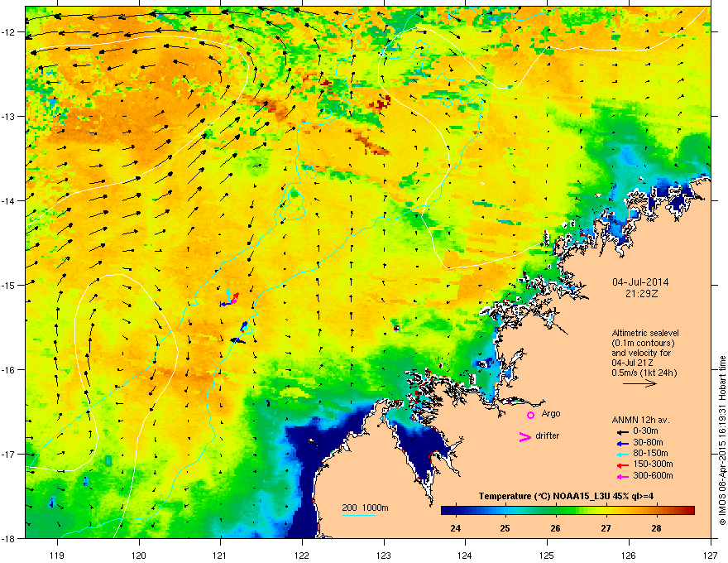The image size is (728, 563).
Task: Click the 0.5m/s velocity scale arrow
Action: 639,383
